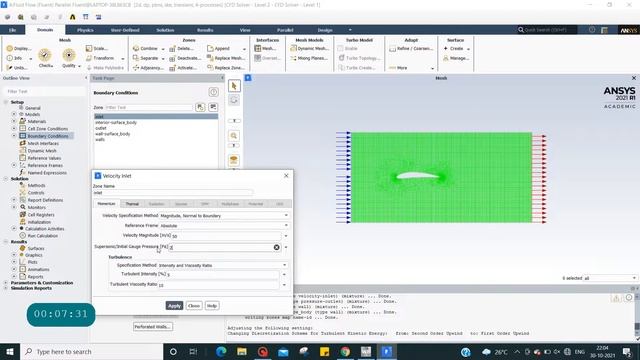Open File Explorer from the taskbar
Viewport: 640px width, 360px height.
[x=242, y=351]
